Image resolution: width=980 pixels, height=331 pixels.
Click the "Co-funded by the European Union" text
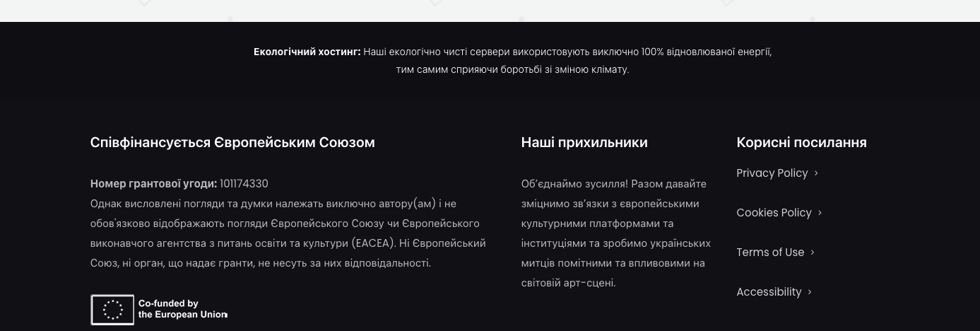(182, 309)
